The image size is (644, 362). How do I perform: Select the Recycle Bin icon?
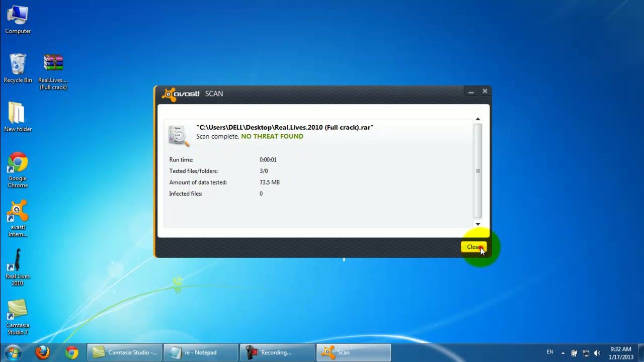point(18,68)
